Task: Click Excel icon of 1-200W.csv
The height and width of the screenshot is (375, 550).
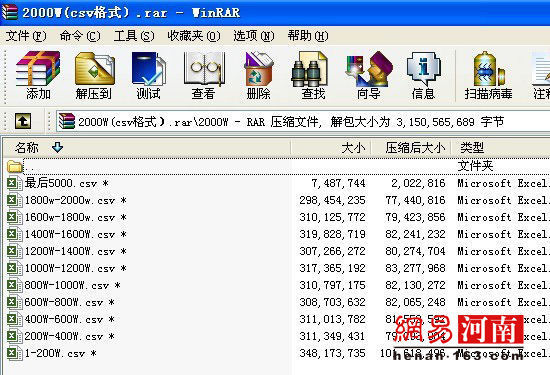Action: tap(14, 353)
